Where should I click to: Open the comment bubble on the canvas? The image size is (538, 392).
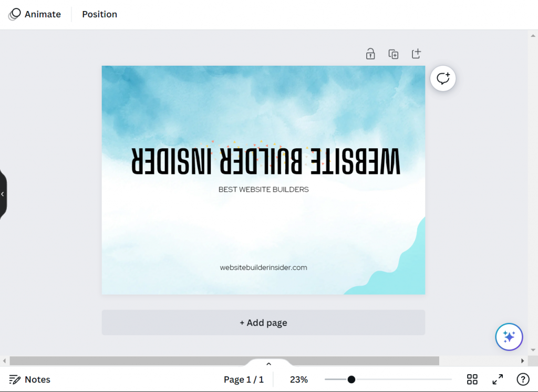(443, 78)
